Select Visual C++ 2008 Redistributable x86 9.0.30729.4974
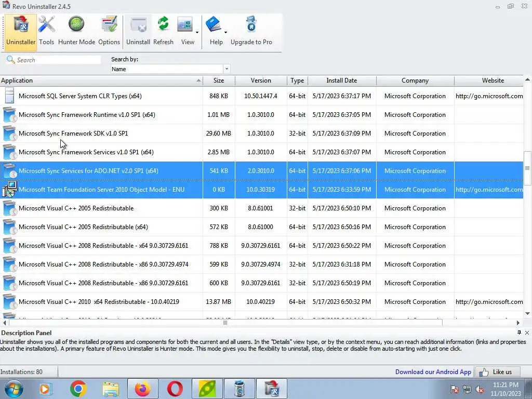The width and height of the screenshot is (532, 399). pos(262,264)
